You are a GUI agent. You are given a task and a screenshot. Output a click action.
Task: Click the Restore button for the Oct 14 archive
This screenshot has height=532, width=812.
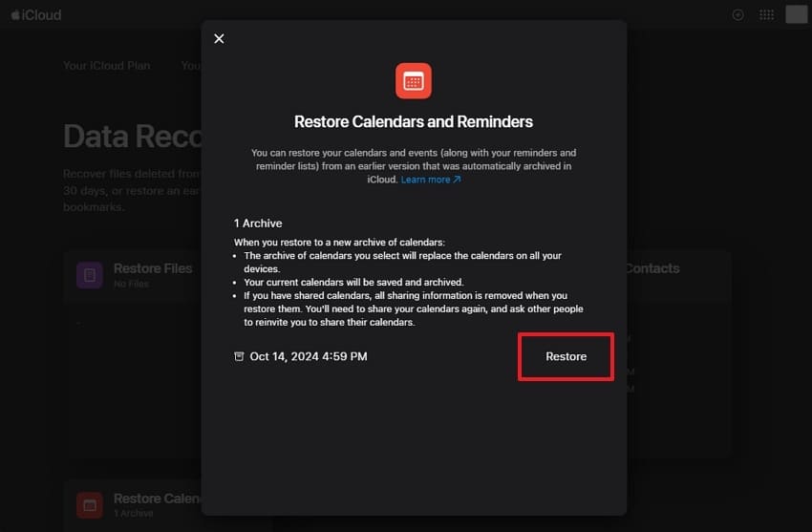(x=566, y=356)
